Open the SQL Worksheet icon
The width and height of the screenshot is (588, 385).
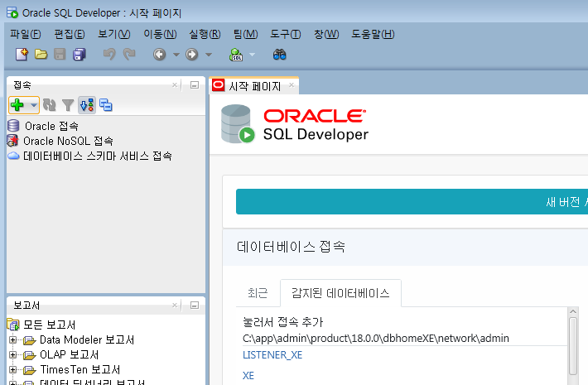coord(236,55)
